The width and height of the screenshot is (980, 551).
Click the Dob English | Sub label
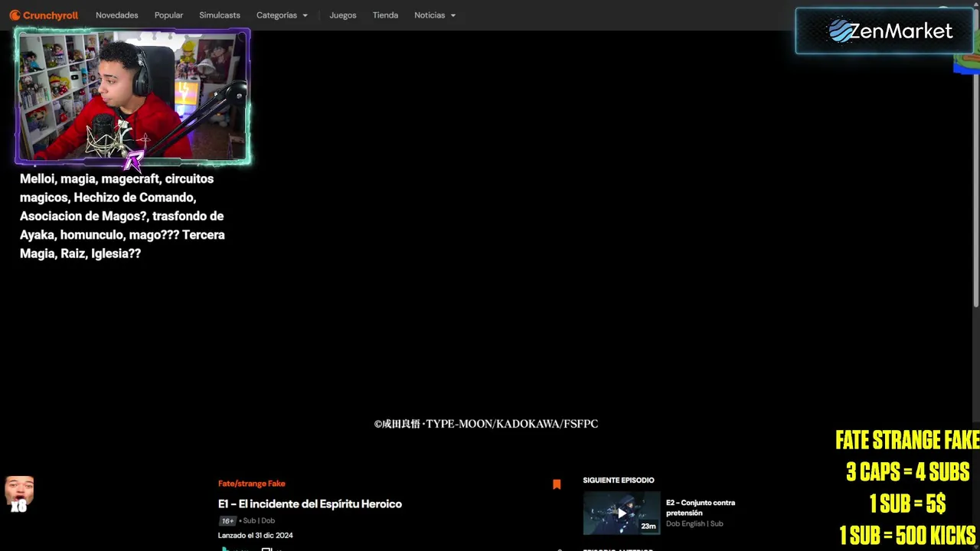coord(694,523)
